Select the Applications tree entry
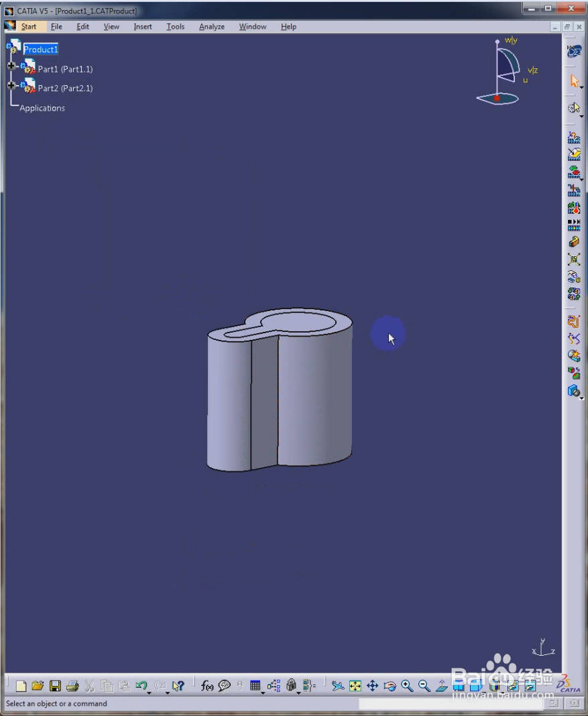 tap(42, 108)
